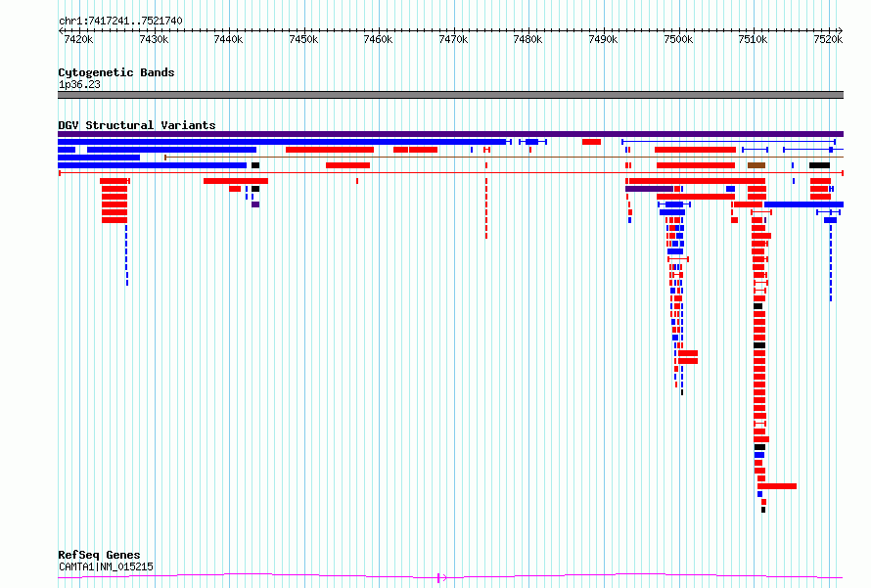Image resolution: width=871 pixels, height=588 pixels.
Task: Select the 7450k ruler position
Action: click(x=303, y=39)
